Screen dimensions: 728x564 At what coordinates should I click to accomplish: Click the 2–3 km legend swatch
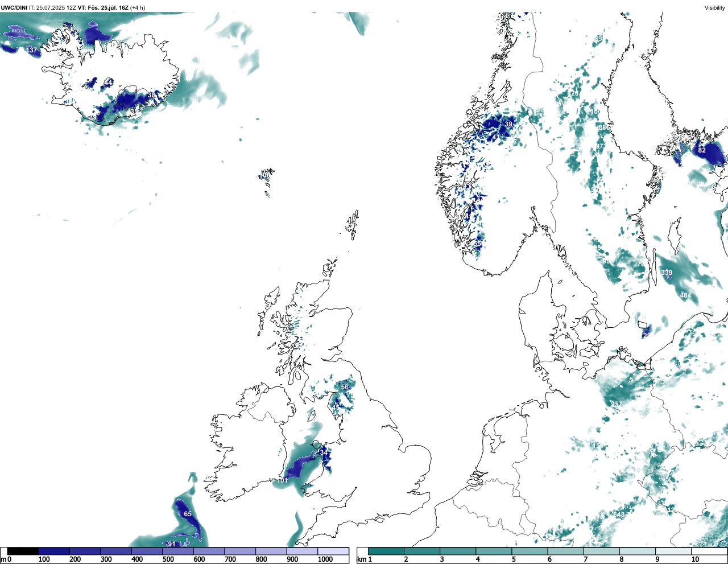point(422,551)
